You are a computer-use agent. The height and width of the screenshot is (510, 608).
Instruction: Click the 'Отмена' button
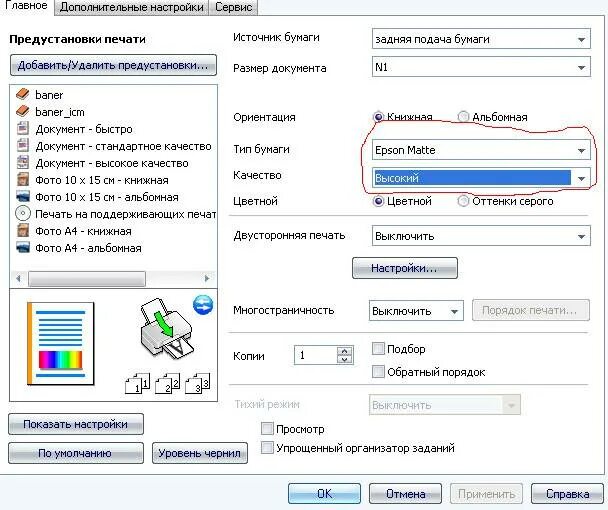(x=405, y=493)
